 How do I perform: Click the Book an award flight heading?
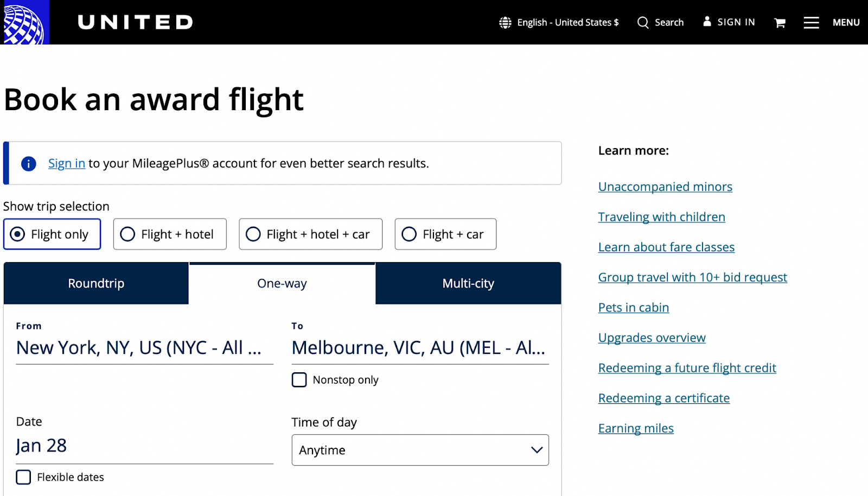[x=154, y=100]
